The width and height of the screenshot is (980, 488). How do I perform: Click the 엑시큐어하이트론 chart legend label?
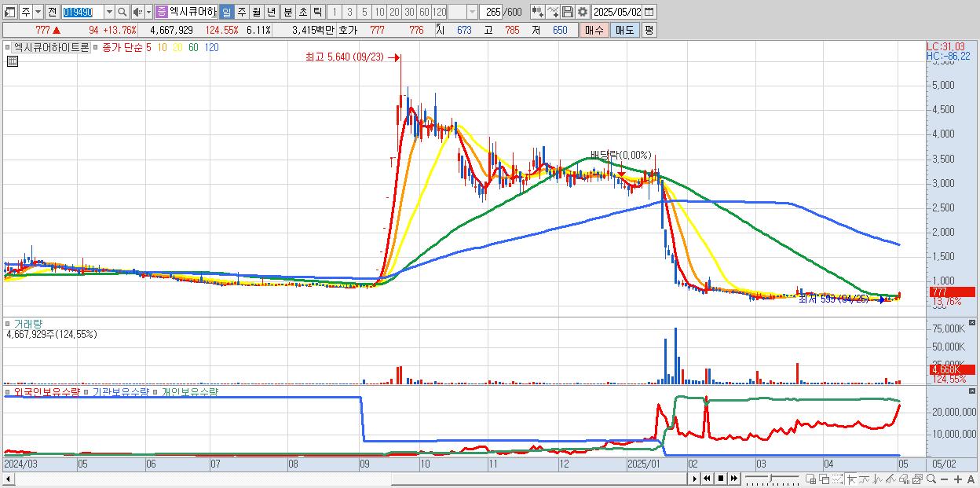click(51, 47)
